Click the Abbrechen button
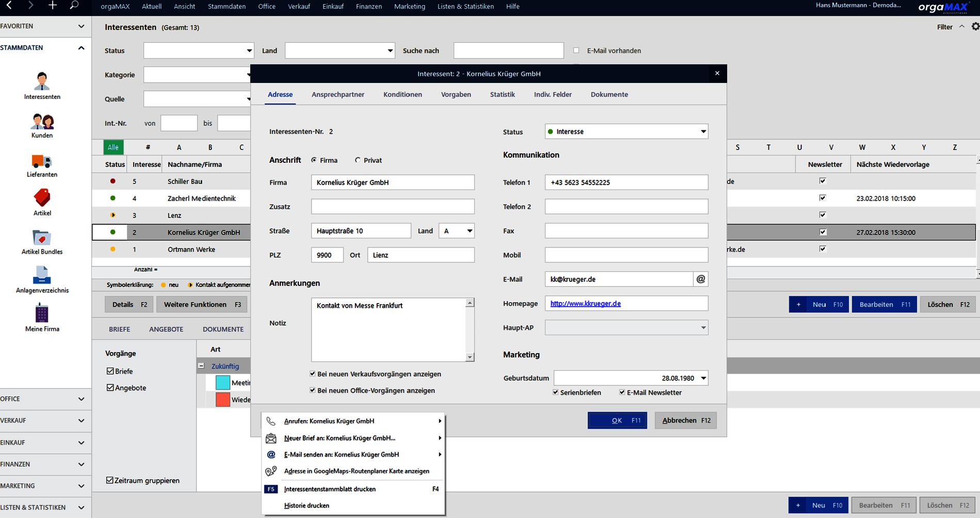980x518 pixels. tap(686, 421)
